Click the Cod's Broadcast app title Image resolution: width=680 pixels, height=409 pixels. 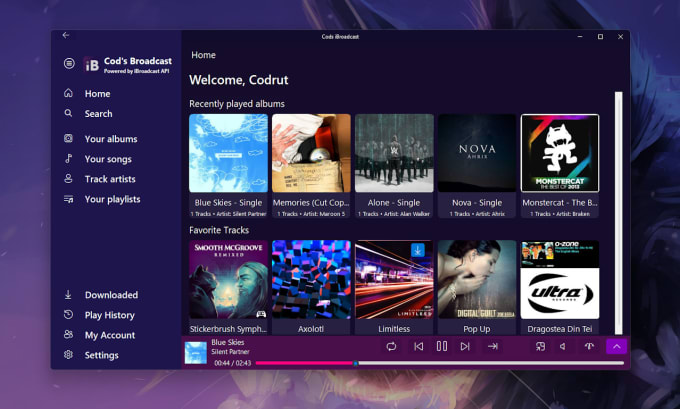[x=138, y=61]
